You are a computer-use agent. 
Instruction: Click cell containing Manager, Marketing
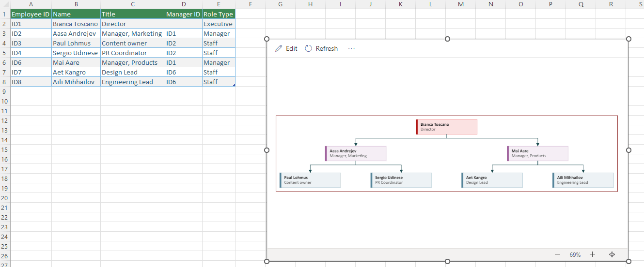pyautogui.click(x=133, y=33)
